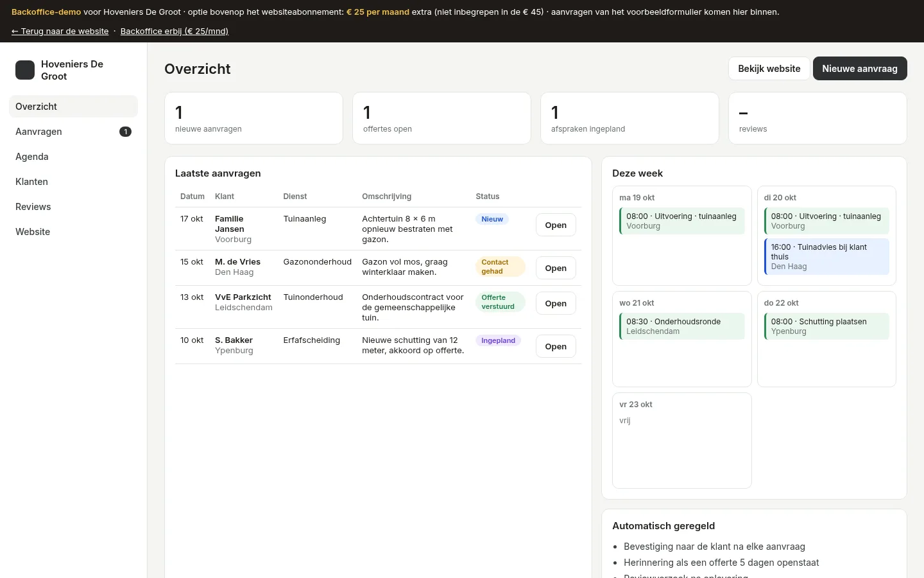Open the S. Bakker request
924x578 pixels.
click(x=556, y=346)
